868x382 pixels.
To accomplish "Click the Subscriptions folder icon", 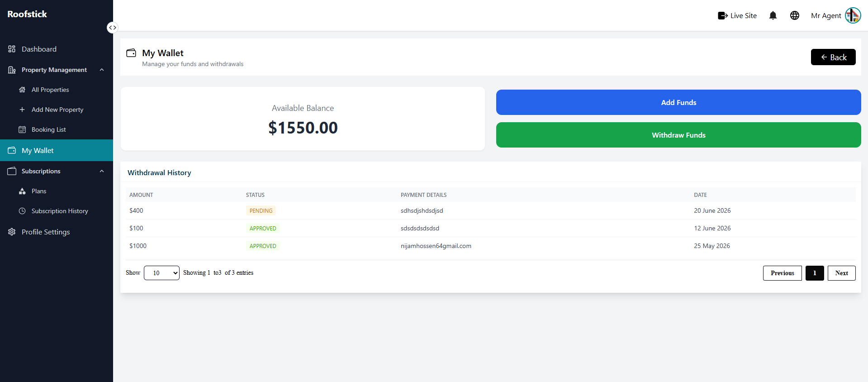I will click(x=12, y=171).
